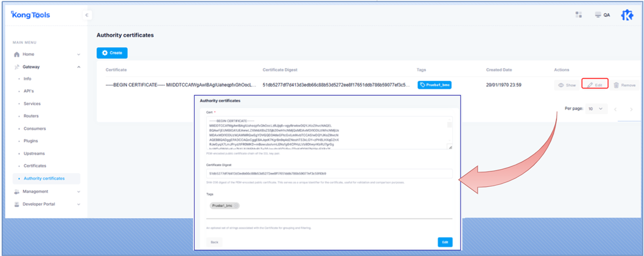Viewport: 644px width, 256px height.
Task: Click the Cert textarea scrollbar
Action: click(449, 125)
